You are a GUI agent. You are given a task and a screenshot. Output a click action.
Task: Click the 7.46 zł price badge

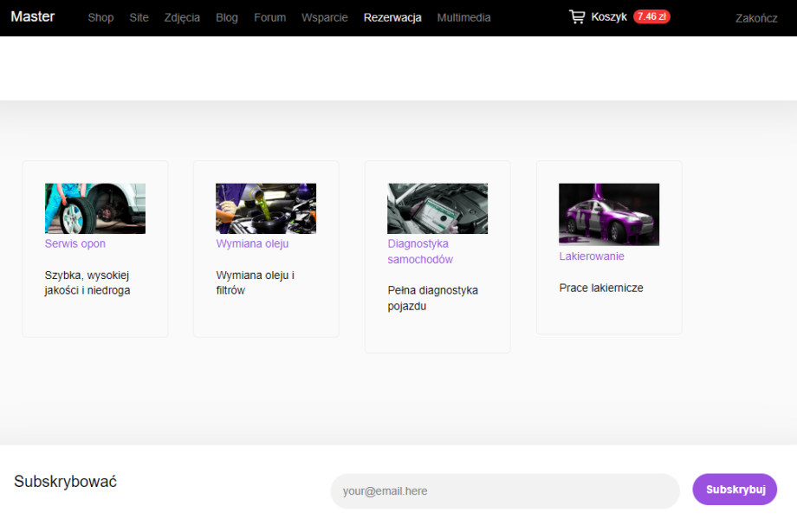pyautogui.click(x=651, y=16)
